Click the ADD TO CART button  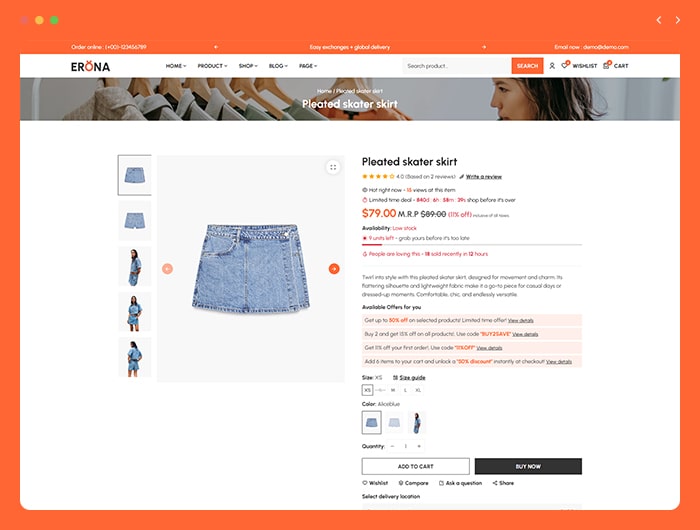click(x=416, y=466)
